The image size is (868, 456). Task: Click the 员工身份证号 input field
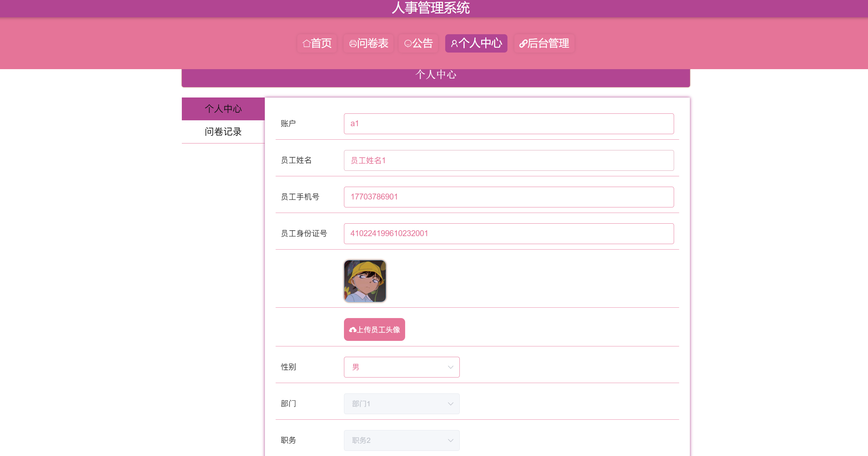click(508, 234)
